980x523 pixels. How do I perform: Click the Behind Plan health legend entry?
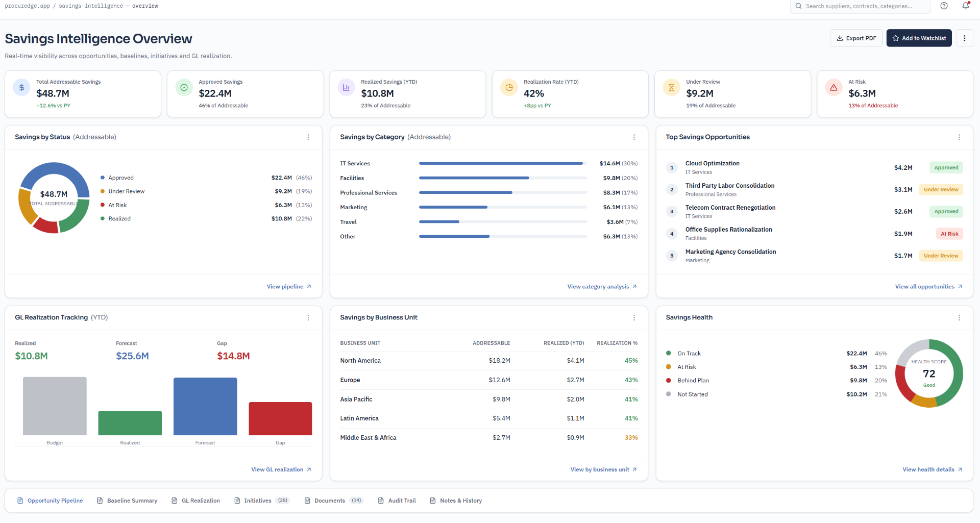[776, 381]
